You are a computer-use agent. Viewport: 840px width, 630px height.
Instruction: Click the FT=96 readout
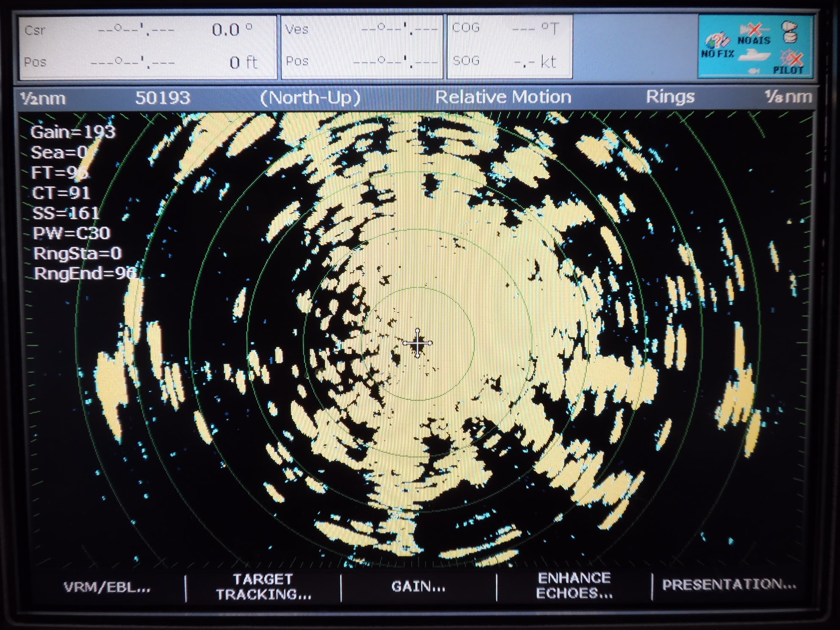60,172
